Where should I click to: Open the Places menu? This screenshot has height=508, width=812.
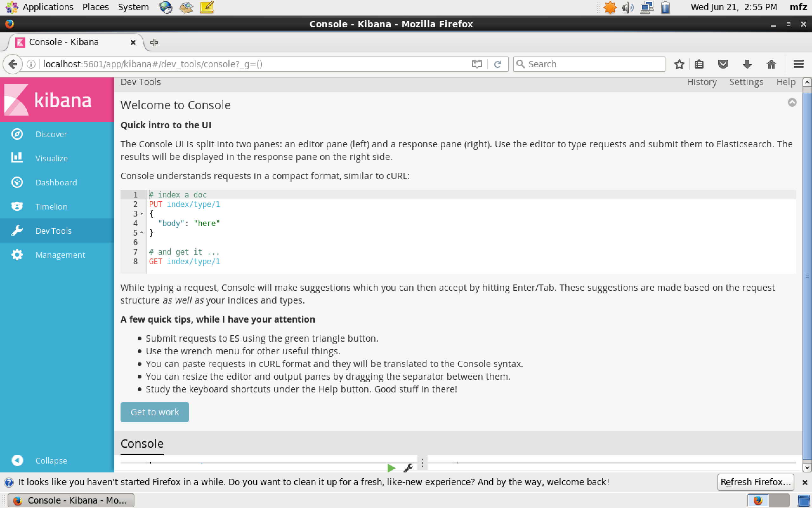click(95, 7)
